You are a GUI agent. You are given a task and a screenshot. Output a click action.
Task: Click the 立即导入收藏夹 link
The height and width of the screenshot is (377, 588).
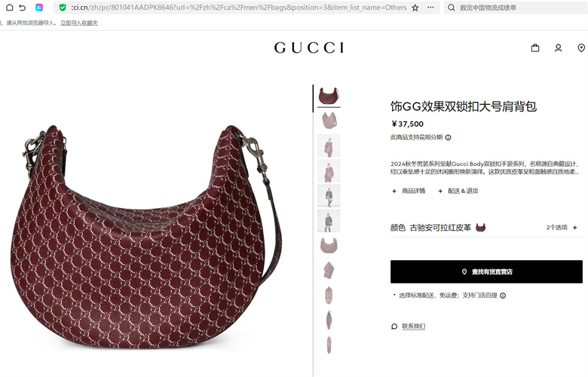79,23
